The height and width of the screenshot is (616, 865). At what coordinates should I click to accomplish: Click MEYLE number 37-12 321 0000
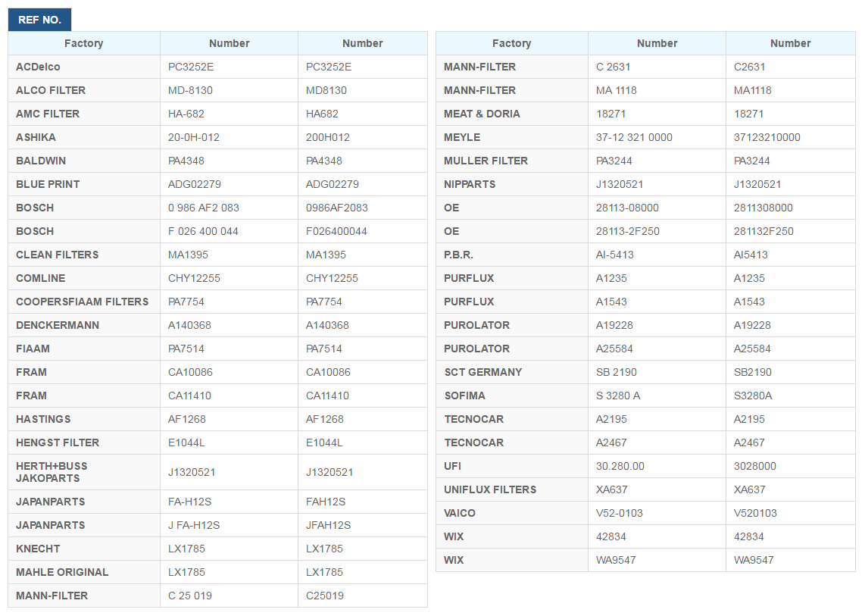click(634, 137)
